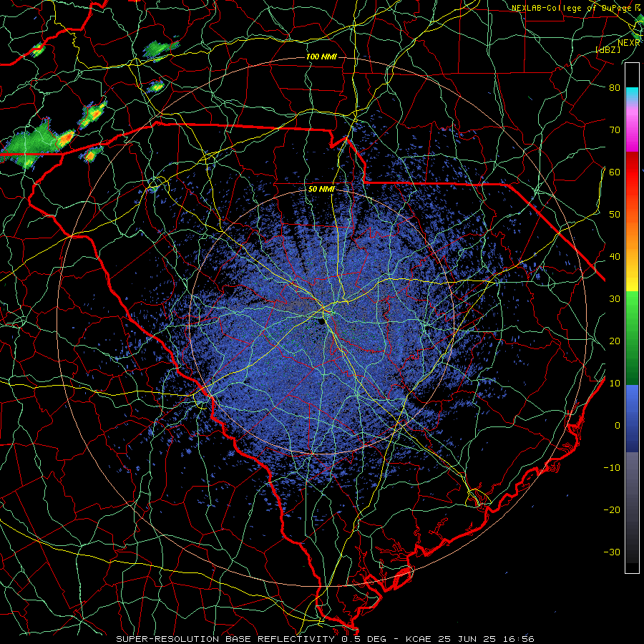
Task: Click the -30 value on the dBZ scale
Action: pyautogui.click(x=612, y=552)
